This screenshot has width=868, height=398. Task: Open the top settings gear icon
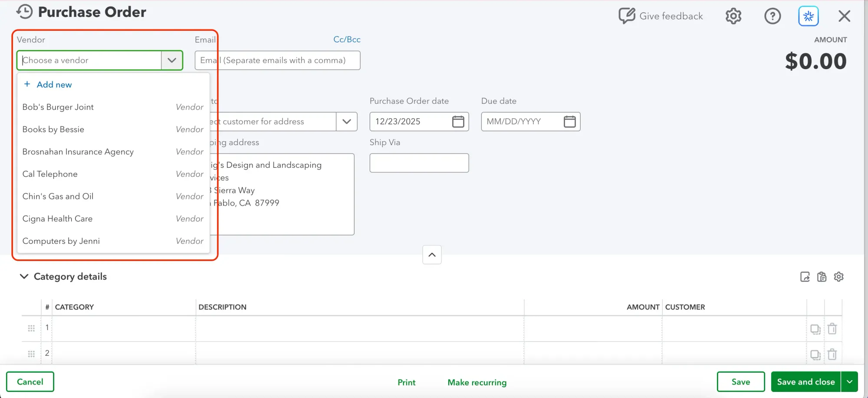point(733,16)
